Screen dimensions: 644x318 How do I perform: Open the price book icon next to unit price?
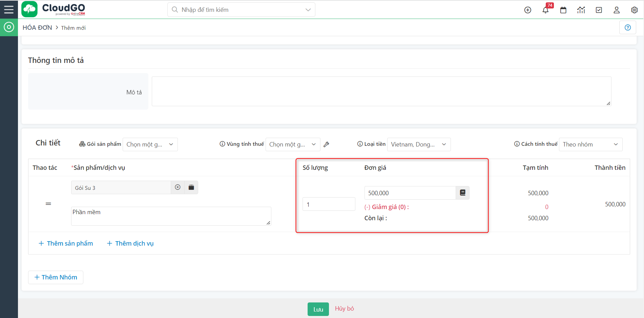(462, 193)
